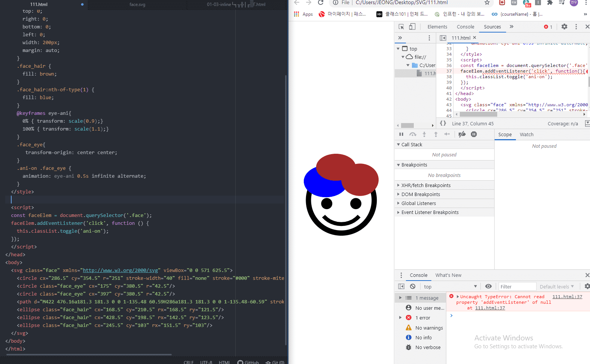Screen dimensions: 590x364
Task: Open the Sources navigator three-dot menu
Action: [x=429, y=38]
